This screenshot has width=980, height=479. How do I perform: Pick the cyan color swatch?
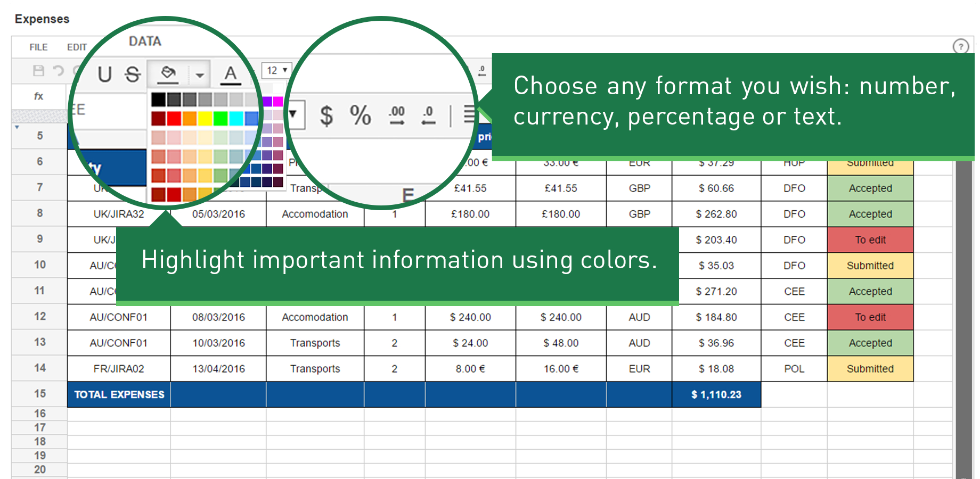click(x=236, y=118)
